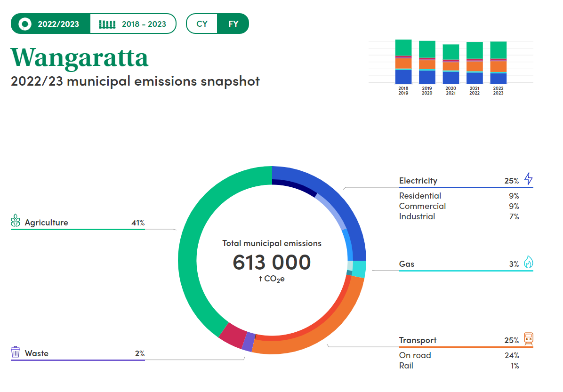
Task: Open the yearly stacked bar chart thumbnail
Action: click(450, 66)
